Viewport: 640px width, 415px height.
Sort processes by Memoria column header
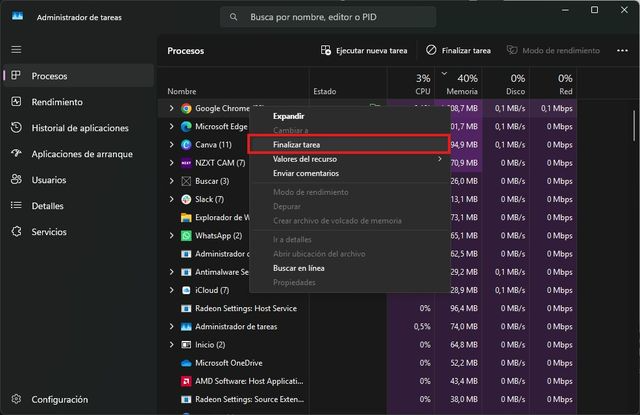click(460, 85)
